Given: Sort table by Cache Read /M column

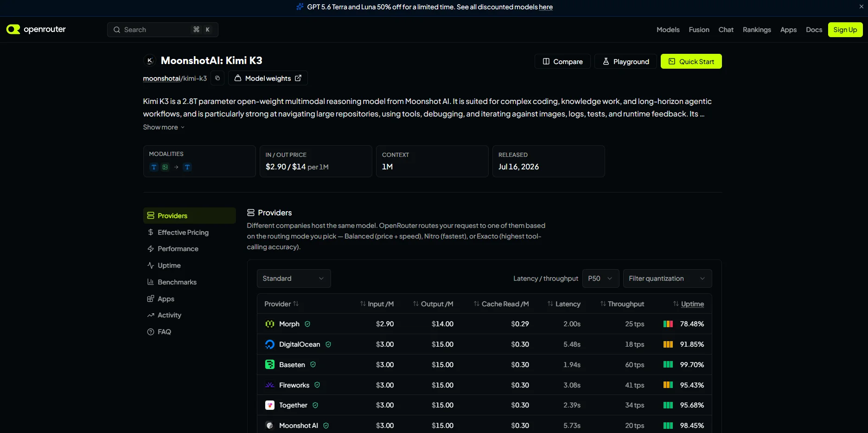Looking at the screenshot, I should coord(501,304).
